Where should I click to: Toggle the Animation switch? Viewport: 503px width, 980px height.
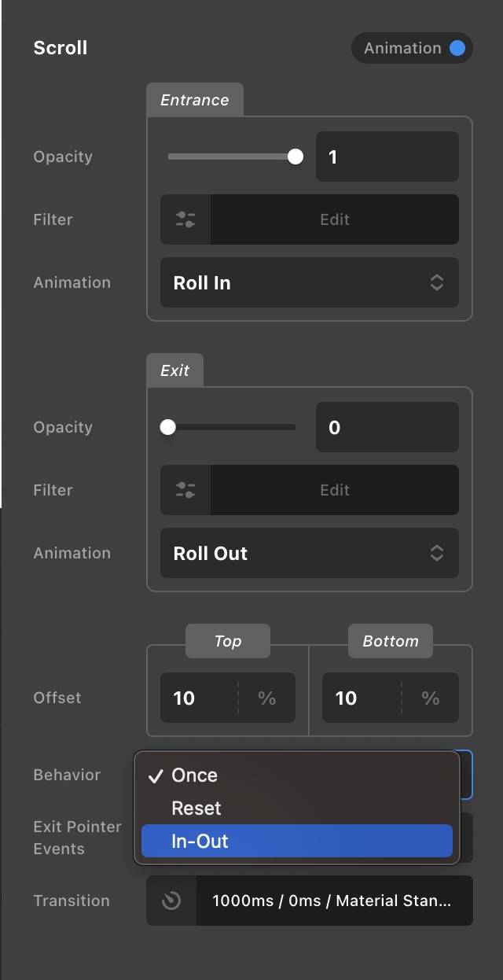(x=457, y=48)
